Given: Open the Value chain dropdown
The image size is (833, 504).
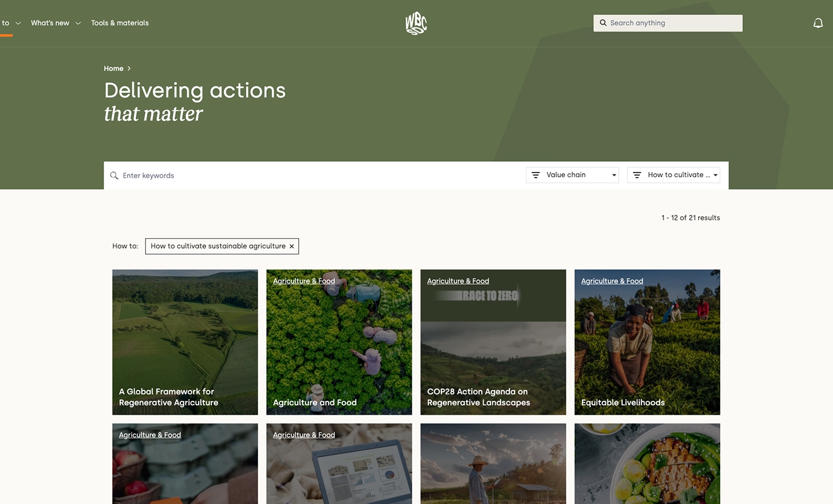Looking at the screenshot, I should (573, 175).
